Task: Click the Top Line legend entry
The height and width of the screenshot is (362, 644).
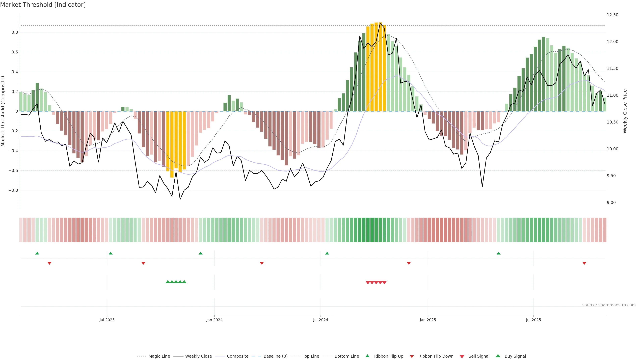Action: 311,356
